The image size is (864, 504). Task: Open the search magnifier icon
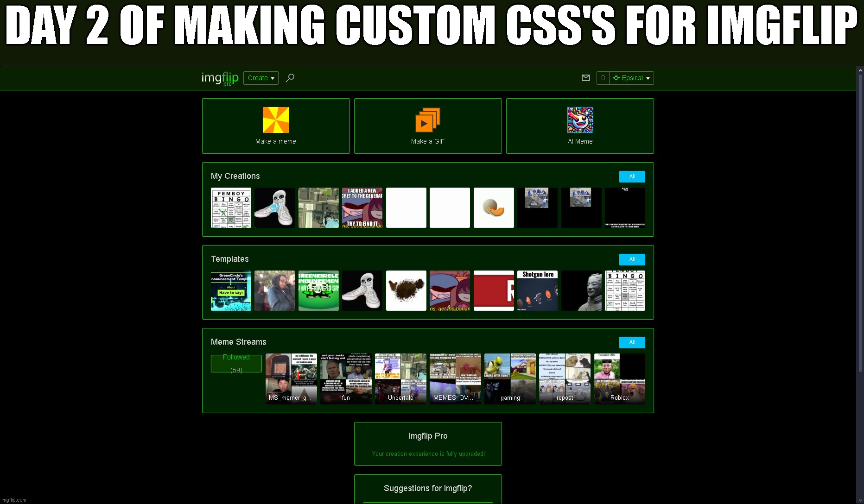290,78
